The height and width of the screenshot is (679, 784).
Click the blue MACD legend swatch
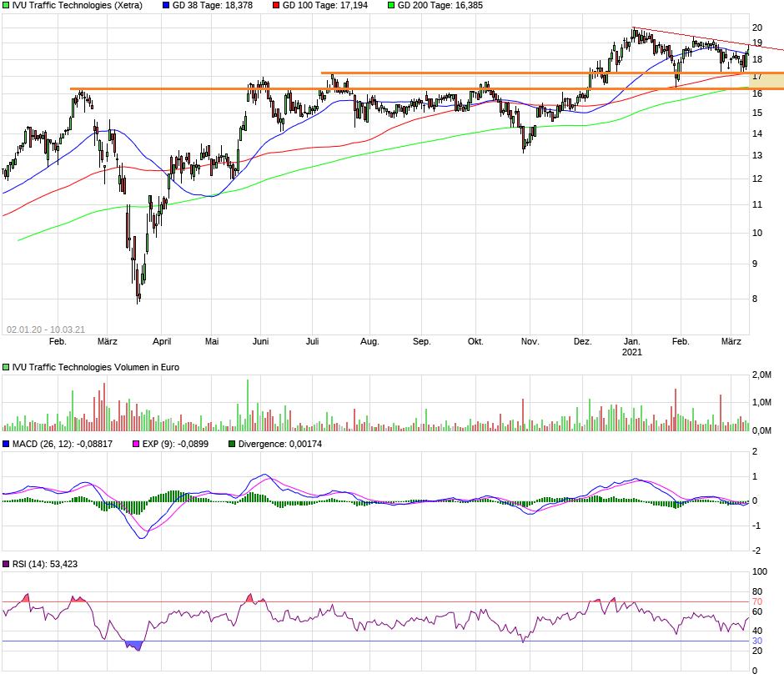[6, 444]
